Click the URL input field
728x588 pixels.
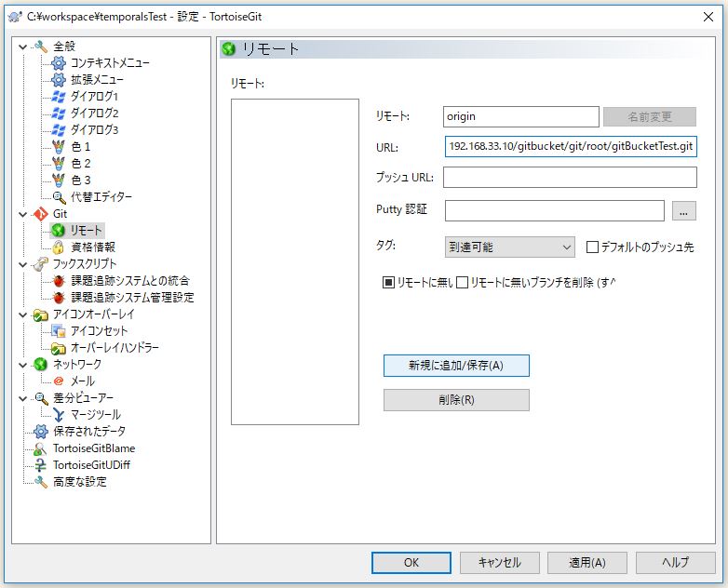pos(571,147)
